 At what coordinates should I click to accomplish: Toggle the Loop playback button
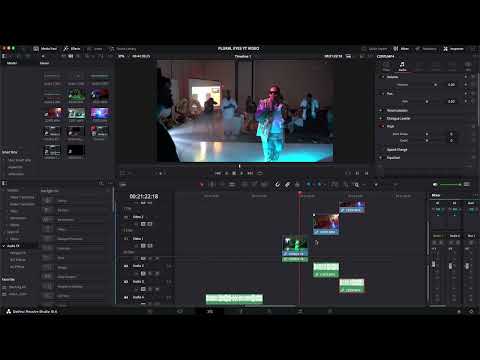(260, 173)
